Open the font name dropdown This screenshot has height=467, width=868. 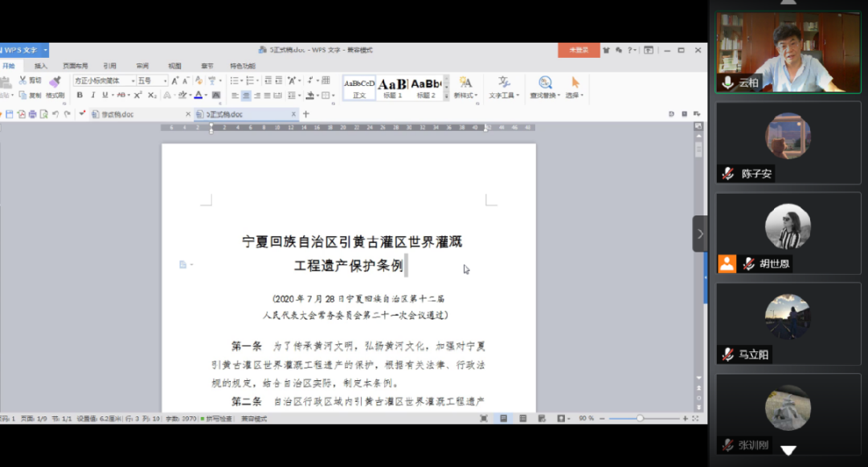(133, 81)
